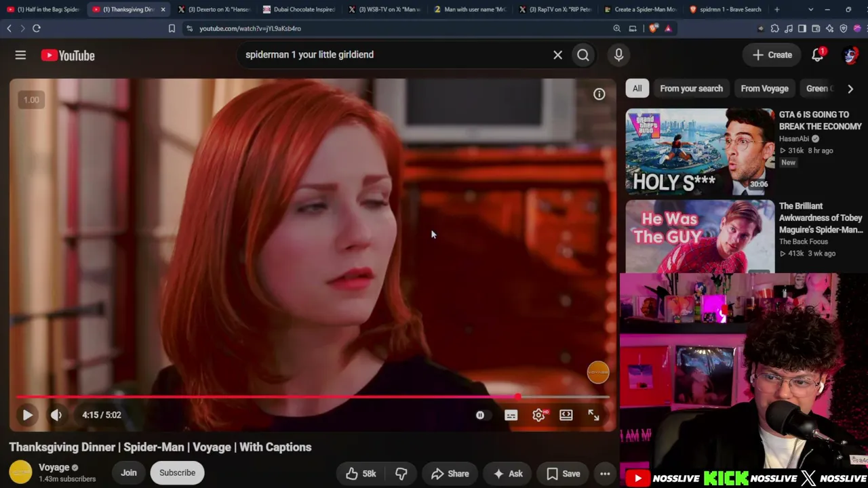Mute the video volume
The width and height of the screenshot is (868, 488).
pyautogui.click(x=56, y=415)
